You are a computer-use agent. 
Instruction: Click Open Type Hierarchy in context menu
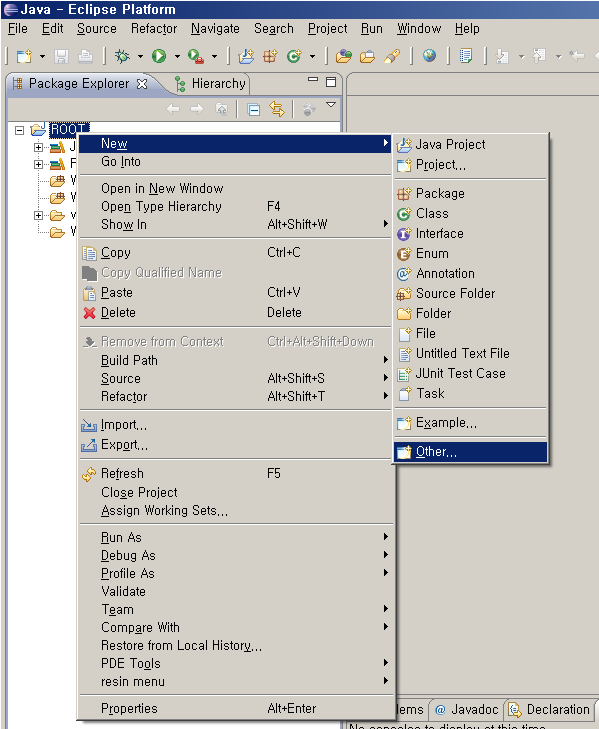[235, 206]
